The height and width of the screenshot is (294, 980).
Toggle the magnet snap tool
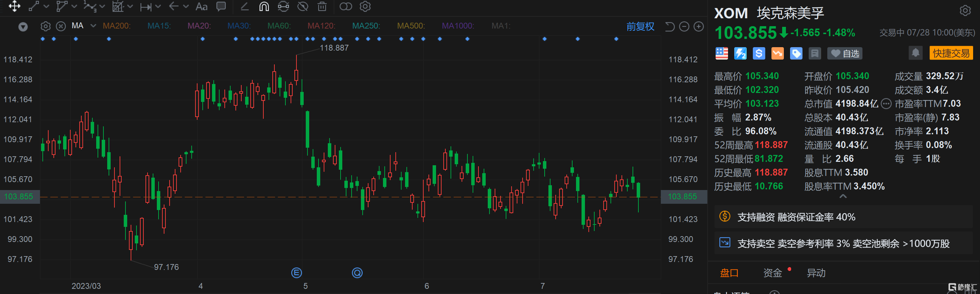pyautogui.click(x=264, y=7)
